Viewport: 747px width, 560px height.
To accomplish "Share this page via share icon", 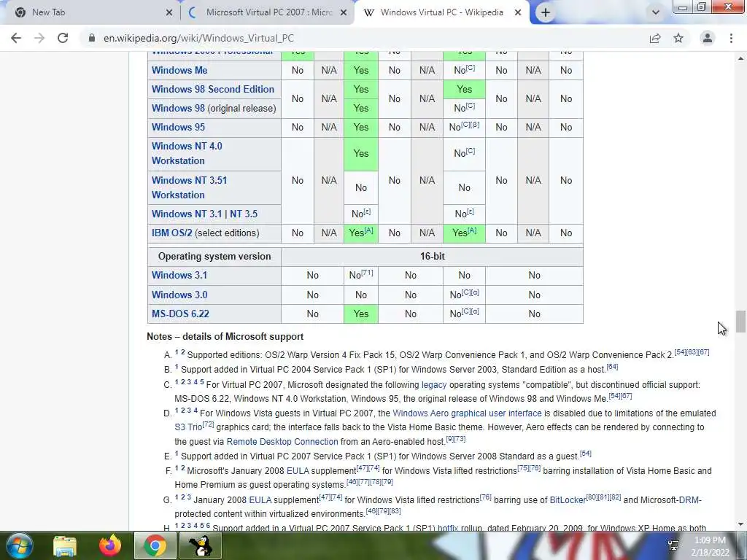I will point(655,38).
